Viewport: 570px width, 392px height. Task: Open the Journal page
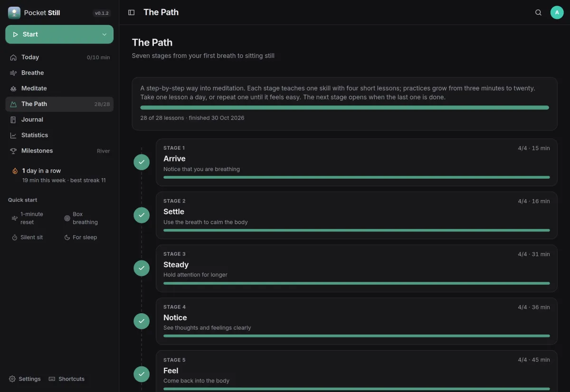point(59,120)
